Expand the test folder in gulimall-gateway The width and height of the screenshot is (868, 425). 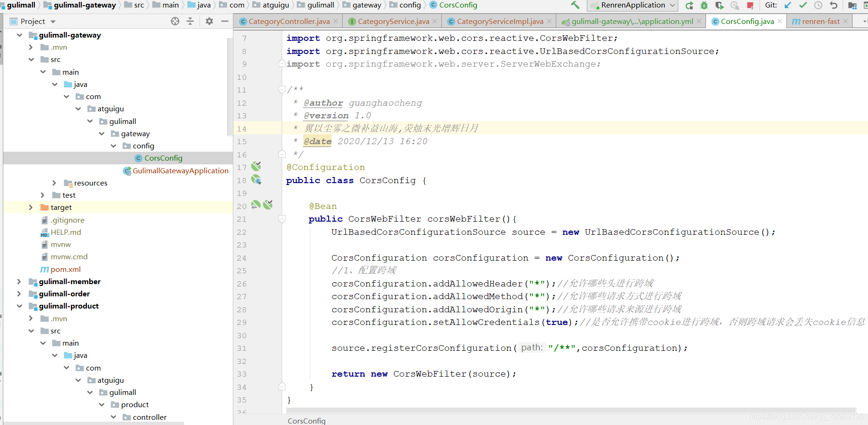pos(43,195)
